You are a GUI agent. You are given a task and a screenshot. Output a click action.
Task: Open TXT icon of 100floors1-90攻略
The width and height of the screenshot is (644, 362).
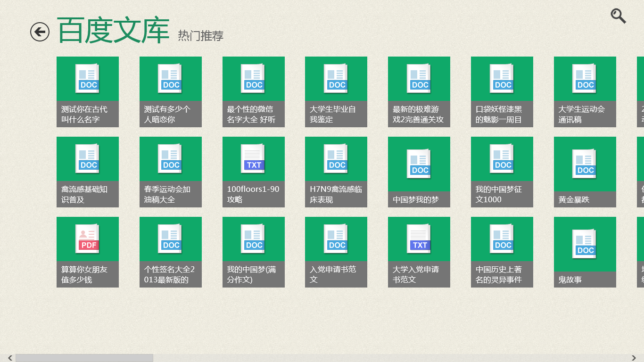pos(254,158)
